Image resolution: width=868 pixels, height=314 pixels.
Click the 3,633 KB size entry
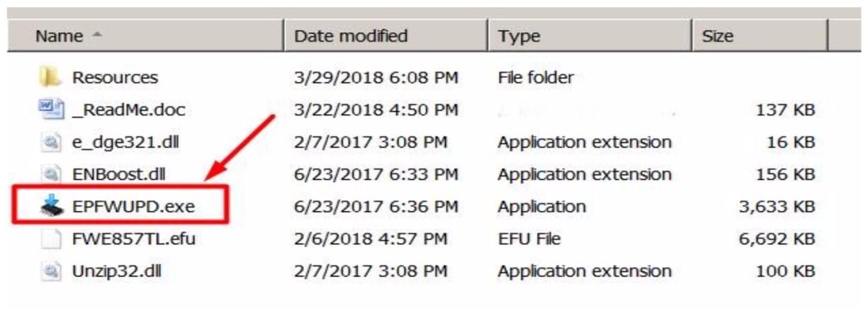776,207
